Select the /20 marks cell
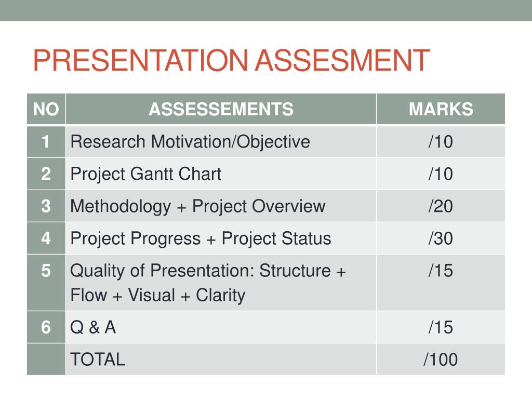 (x=441, y=206)
